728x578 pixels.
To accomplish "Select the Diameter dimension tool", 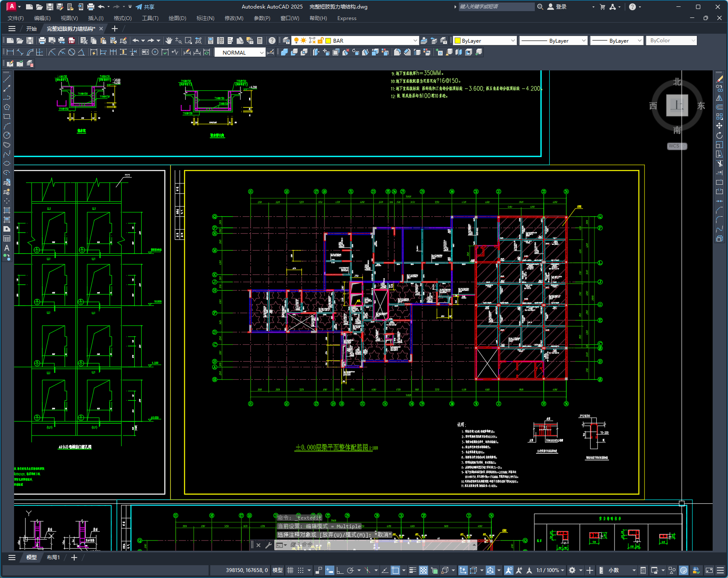I will 72,52.
